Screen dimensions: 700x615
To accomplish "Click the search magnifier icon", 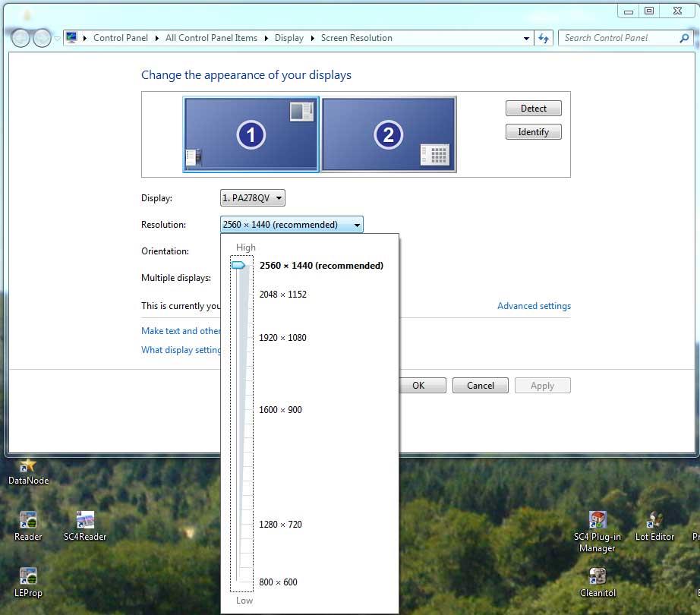I will click(684, 38).
